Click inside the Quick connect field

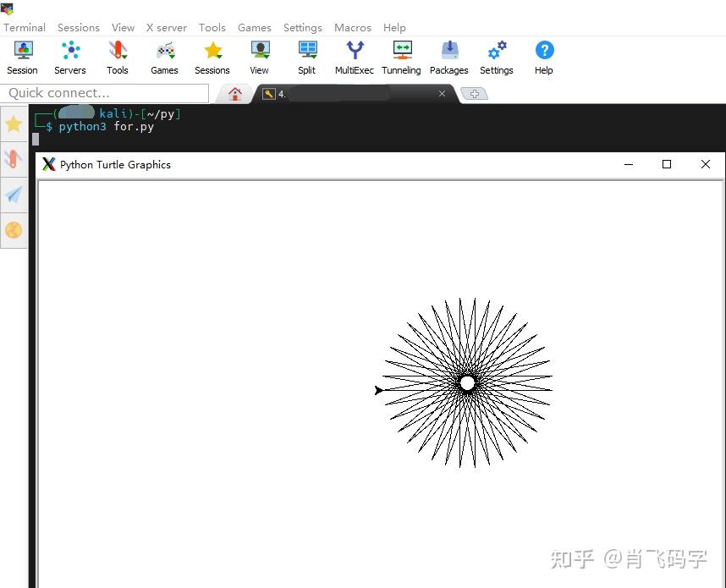104,93
